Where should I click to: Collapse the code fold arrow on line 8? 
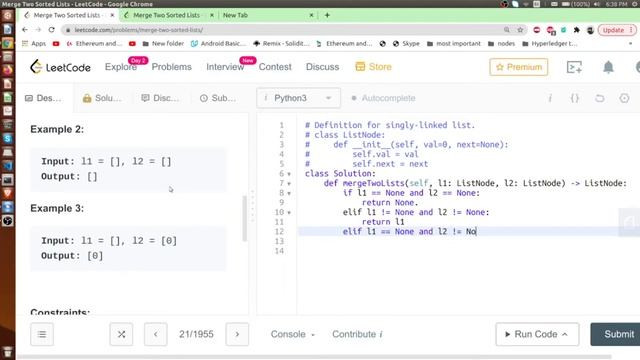point(289,193)
